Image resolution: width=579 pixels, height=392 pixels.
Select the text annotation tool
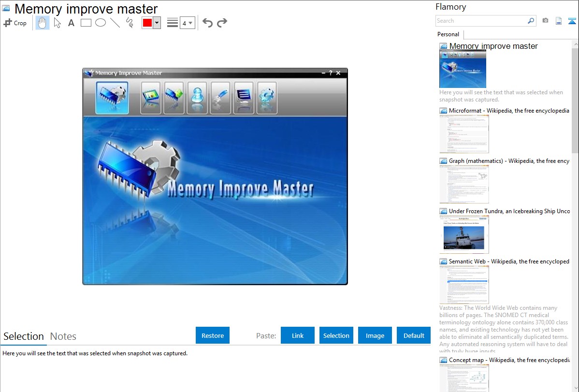71,23
